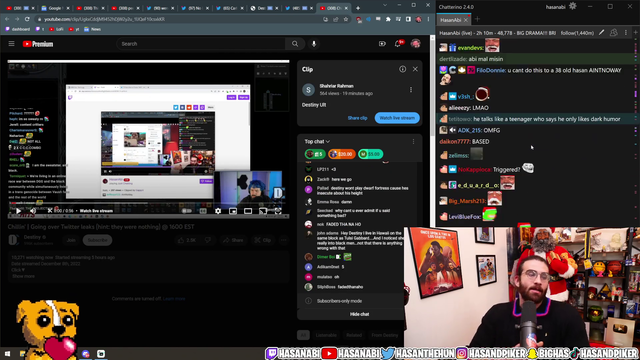Click username FiloDonnie in Chatterino chat
640x360 pixels.
(490, 70)
